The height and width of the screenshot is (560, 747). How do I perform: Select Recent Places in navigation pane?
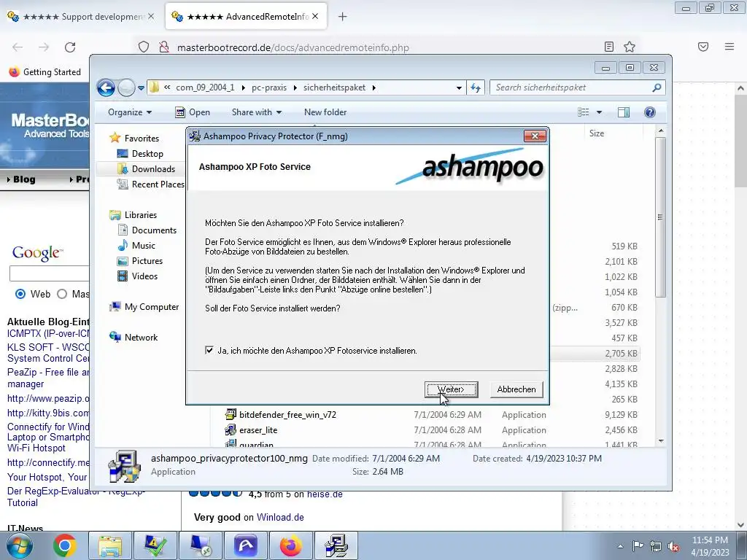click(x=158, y=184)
